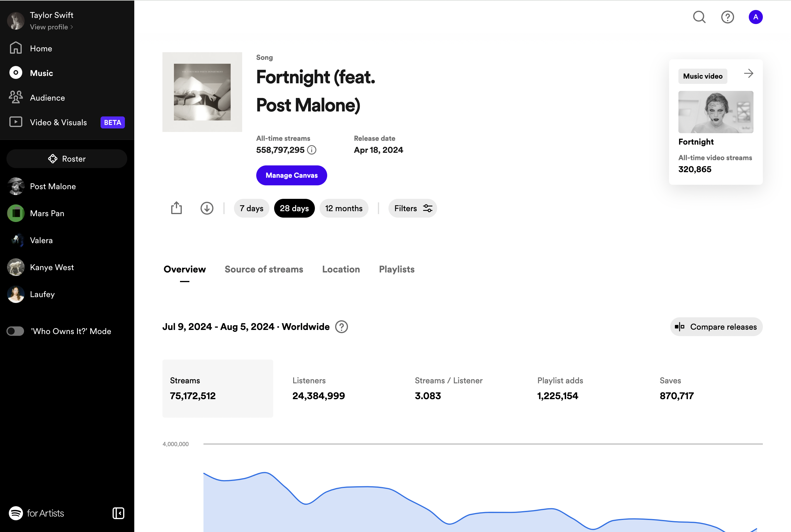Click video streams count 320,865

coord(695,169)
